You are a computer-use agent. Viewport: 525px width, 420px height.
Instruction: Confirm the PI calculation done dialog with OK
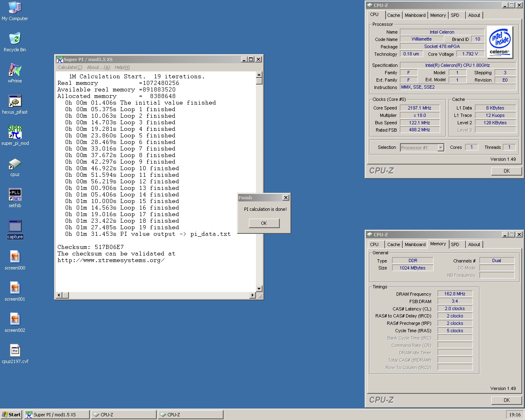pyautogui.click(x=264, y=223)
